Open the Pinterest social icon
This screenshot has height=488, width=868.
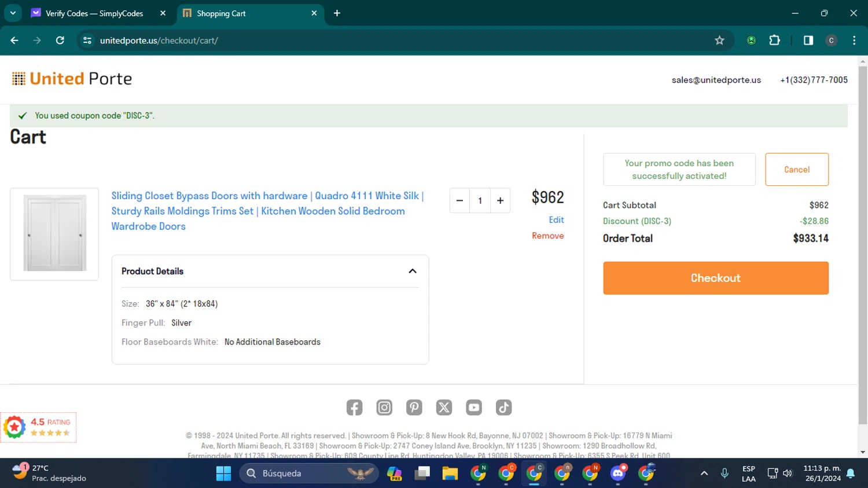[x=414, y=408]
